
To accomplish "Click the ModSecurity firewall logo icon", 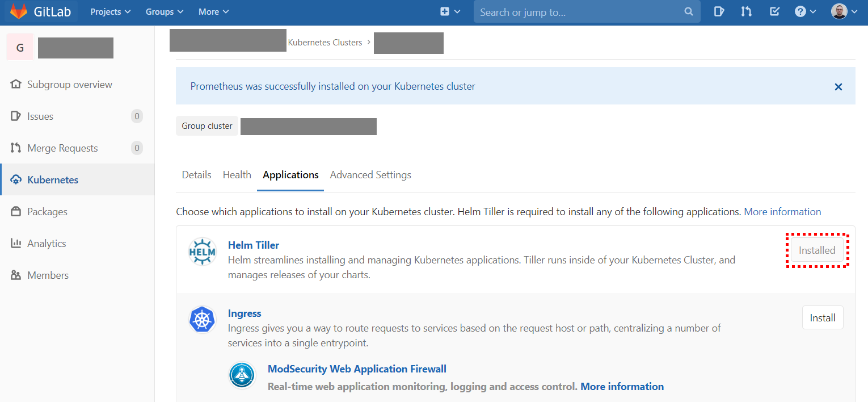I will (242, 375).
